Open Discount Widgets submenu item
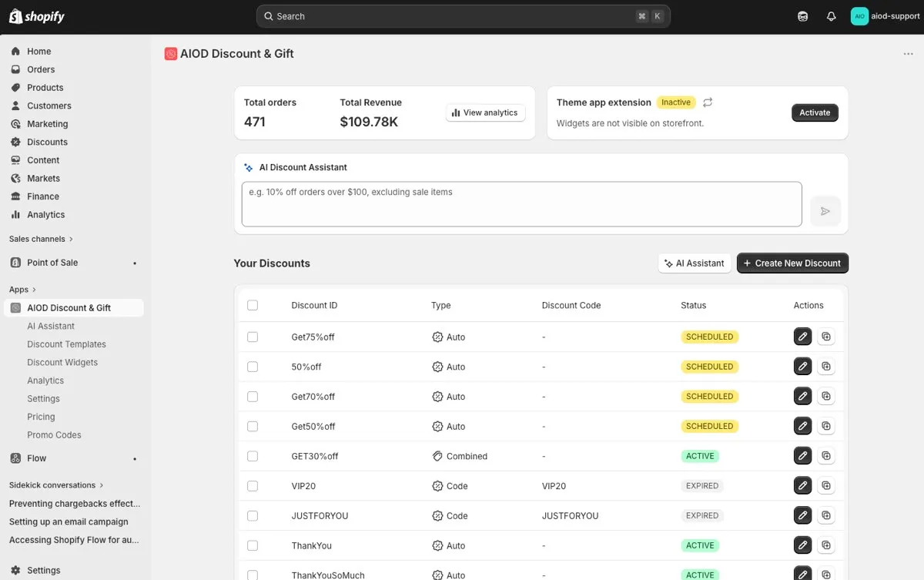This screenshot has width=924, height=580. 62,363
